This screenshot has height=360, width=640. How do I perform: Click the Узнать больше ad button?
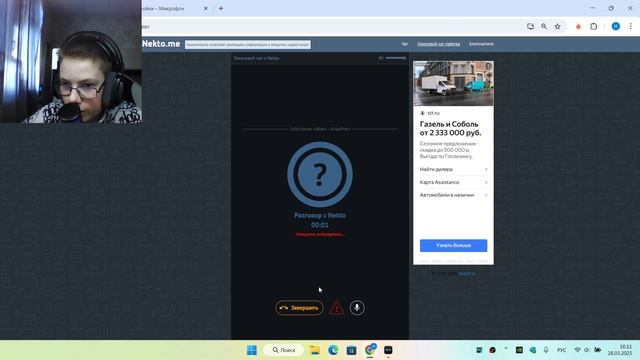pyautogui.click(x=453, y=245)
